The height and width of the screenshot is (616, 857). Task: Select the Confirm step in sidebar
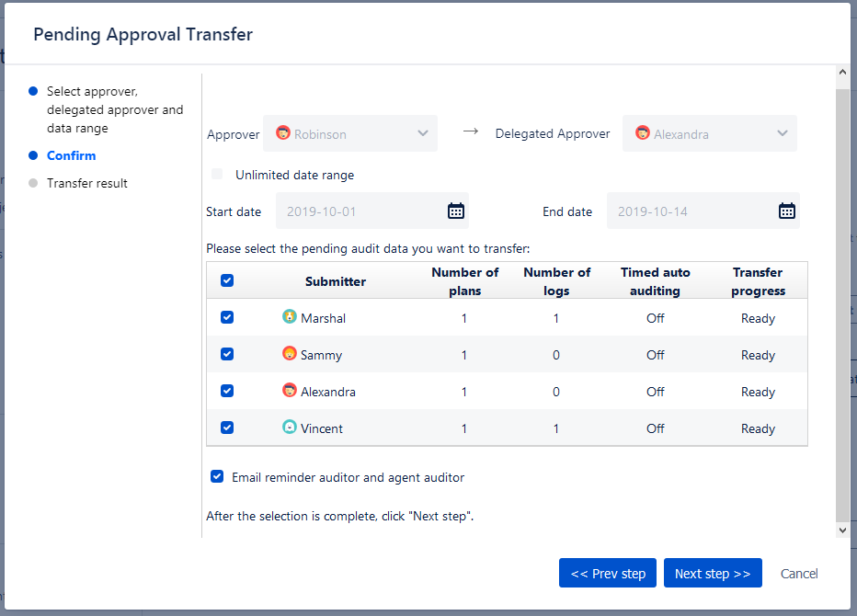[72, 155]
